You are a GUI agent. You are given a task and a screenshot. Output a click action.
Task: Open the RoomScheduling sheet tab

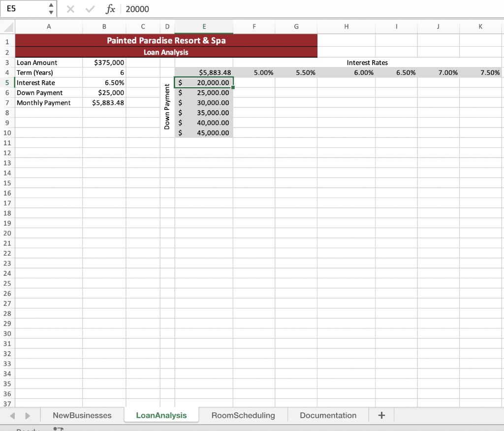click(x=243, y=415)
